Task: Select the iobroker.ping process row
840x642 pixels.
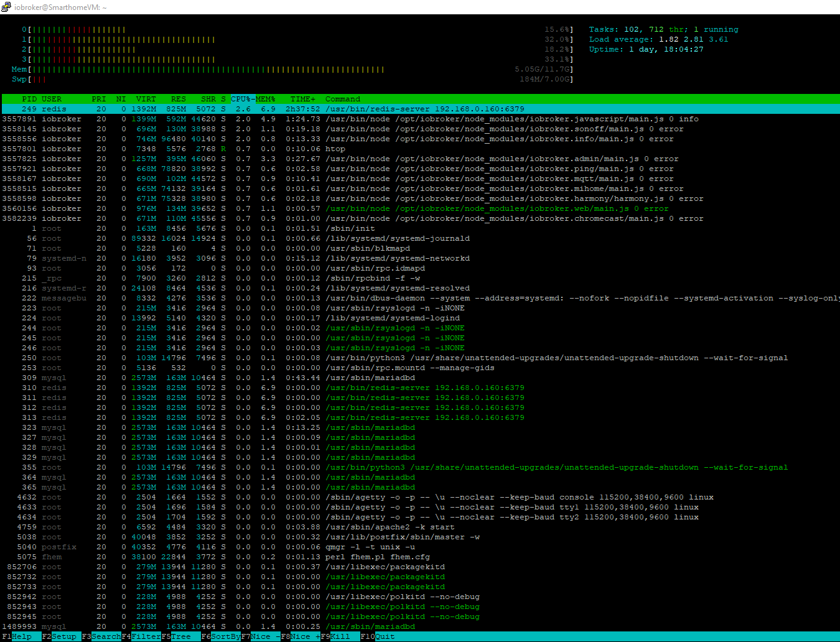Action: coord(420,169)
